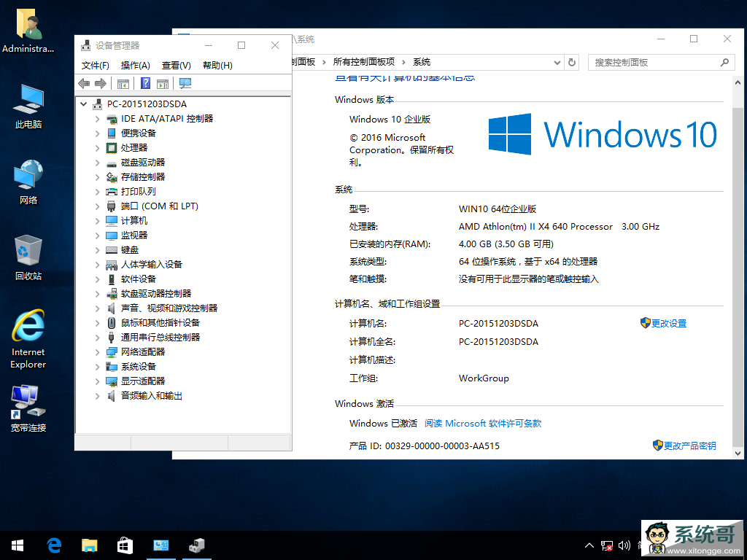Open 阅读 Microsoft 软件许可条款 link
The height and width of the screenshot is (560, 747).
click(483, 424)
